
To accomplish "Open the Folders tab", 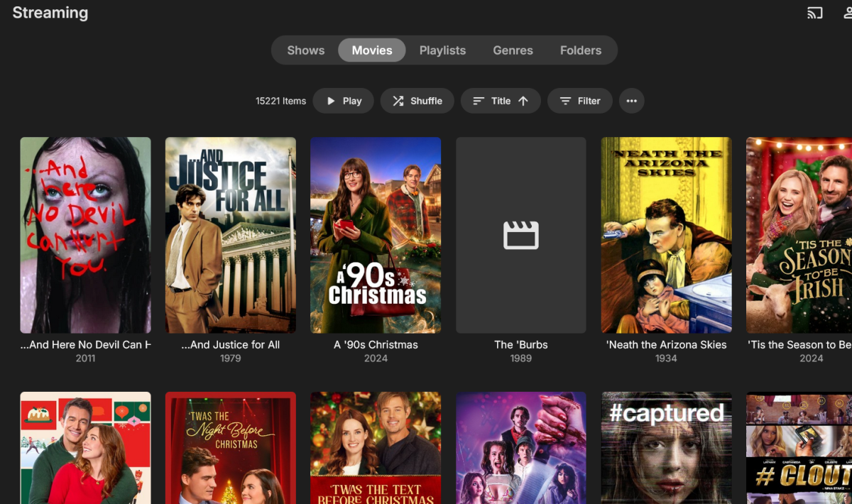I will click(581, 50).
